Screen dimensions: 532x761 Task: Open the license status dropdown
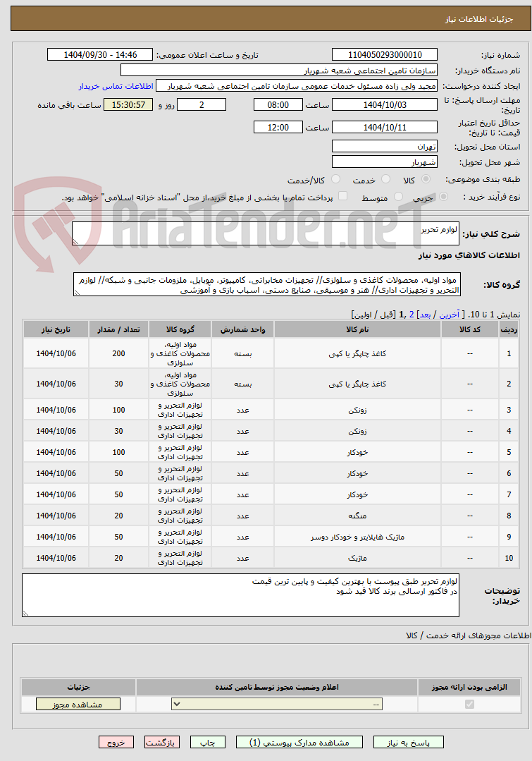[x=276, y=704]
